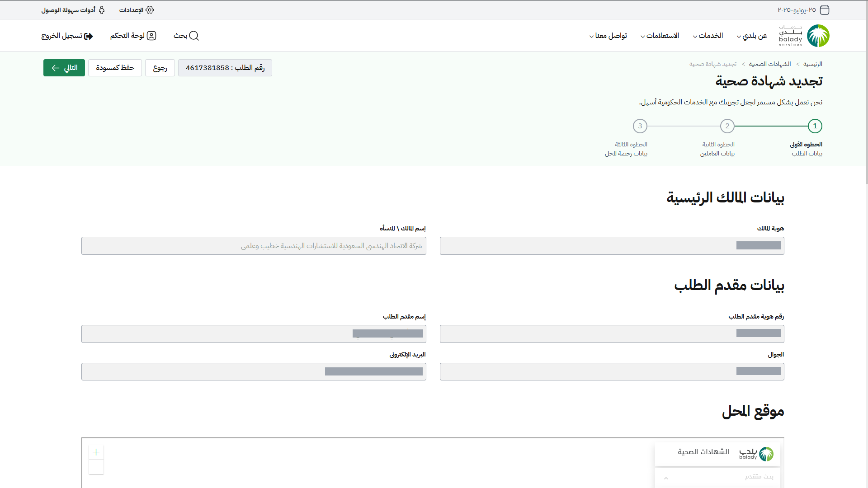Open the control panel user icon

(x=152, y=36)
